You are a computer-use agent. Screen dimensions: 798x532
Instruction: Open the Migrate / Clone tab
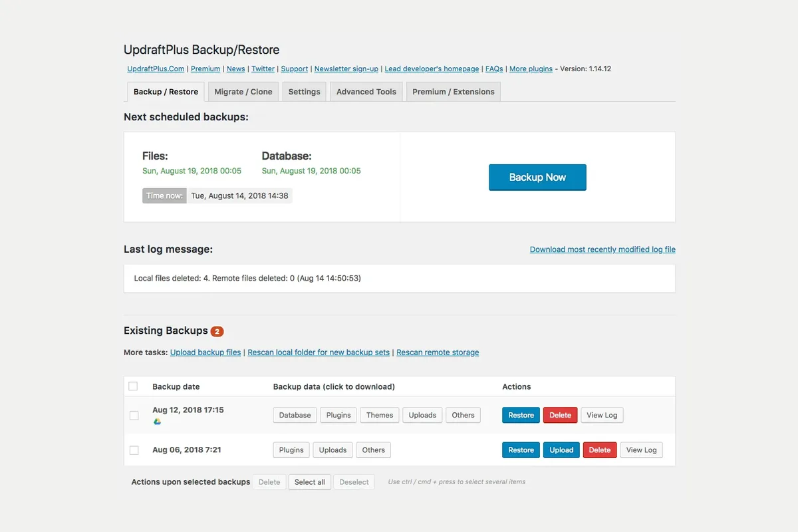point(243,92)
